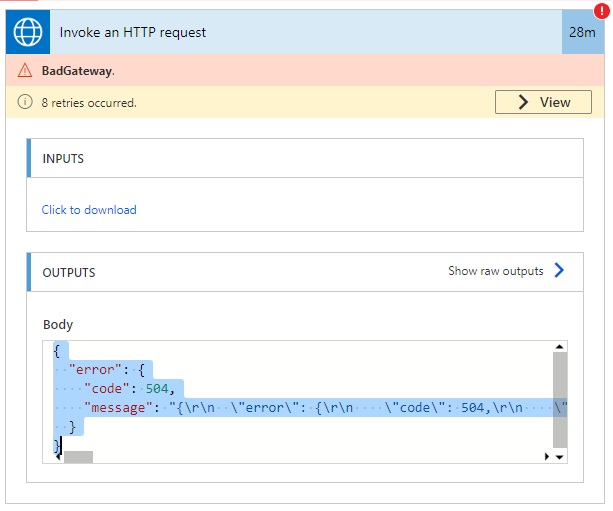Click the chevron inside the View button
The height and width of the screenshot is (511, 613).
[x=523, y=102]
